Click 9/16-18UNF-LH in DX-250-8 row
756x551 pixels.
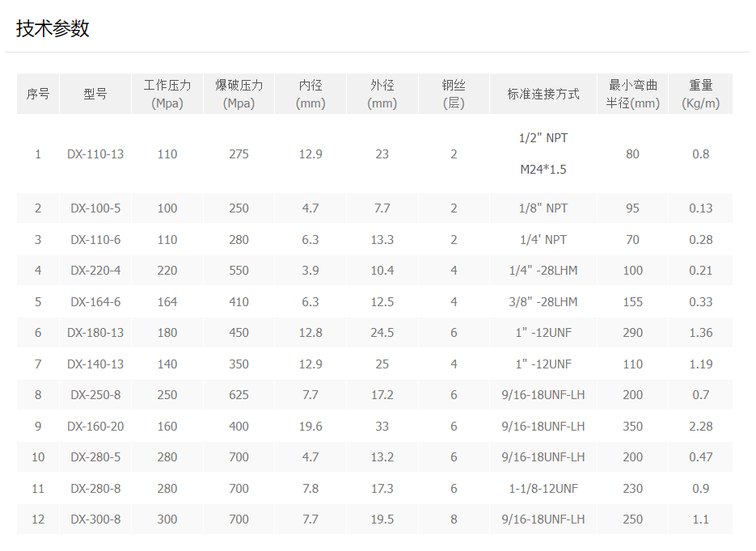[543, 394]
